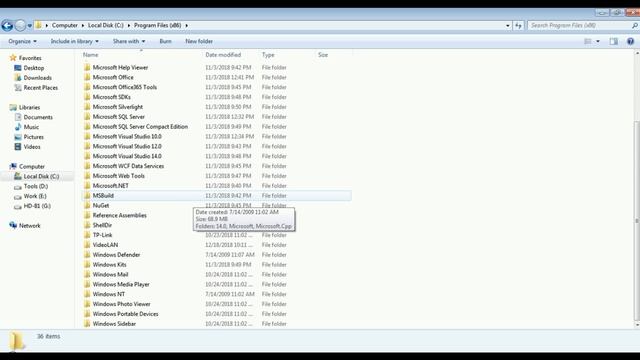Click the Back navigation arrow
Viewport: 640px width, 360px height.
(x=7, y=25)
